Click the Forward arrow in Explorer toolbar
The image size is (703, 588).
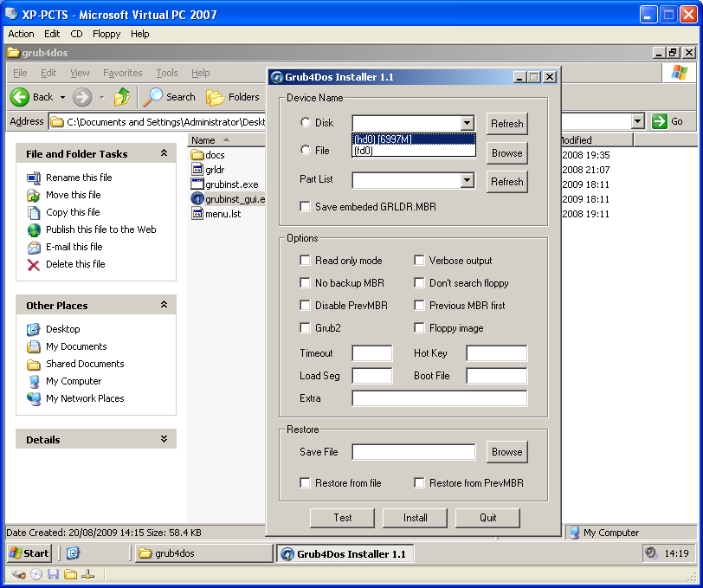point(82,97)
